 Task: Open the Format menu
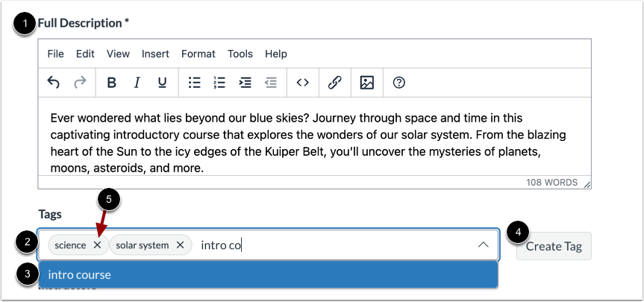198,54
